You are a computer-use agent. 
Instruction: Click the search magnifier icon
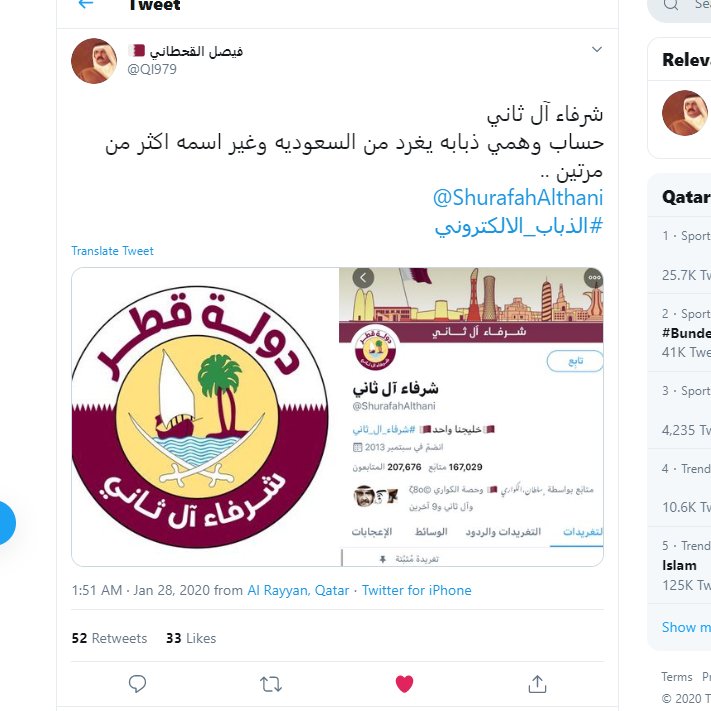(x=670, y=5)
